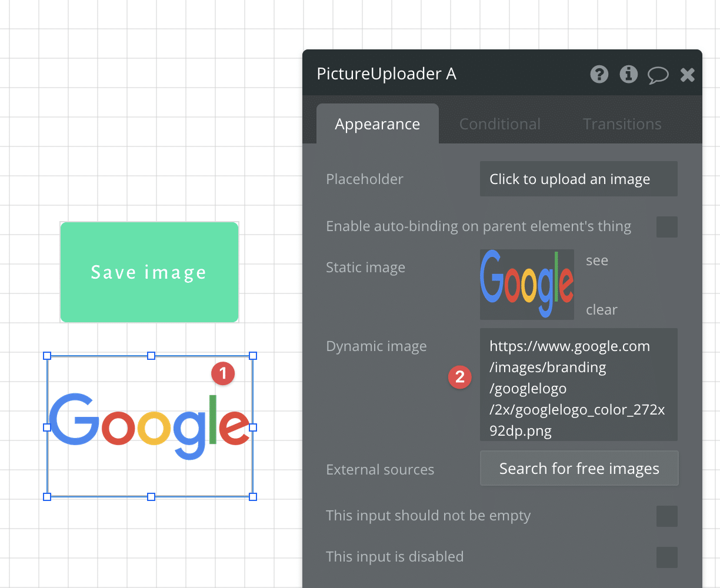Enable 'This input is disabled' option
The height and width of the screenshot is (588, 720).
667,557
